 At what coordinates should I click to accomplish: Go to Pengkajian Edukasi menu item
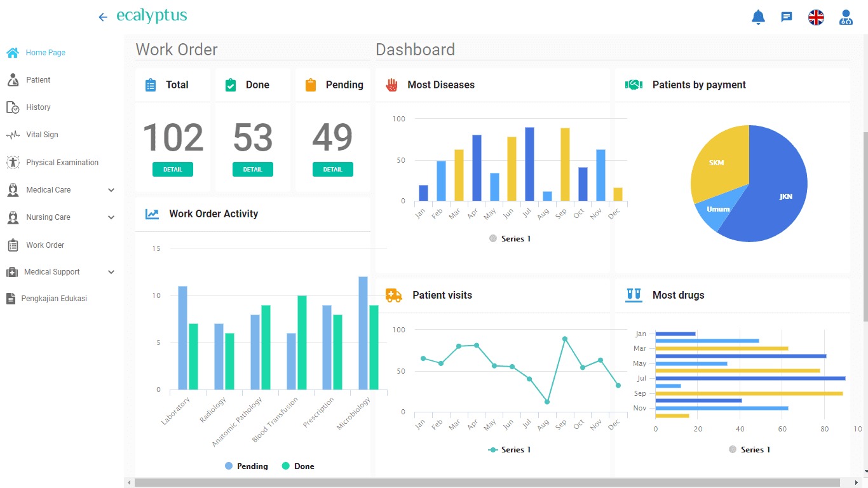(54, 299)
